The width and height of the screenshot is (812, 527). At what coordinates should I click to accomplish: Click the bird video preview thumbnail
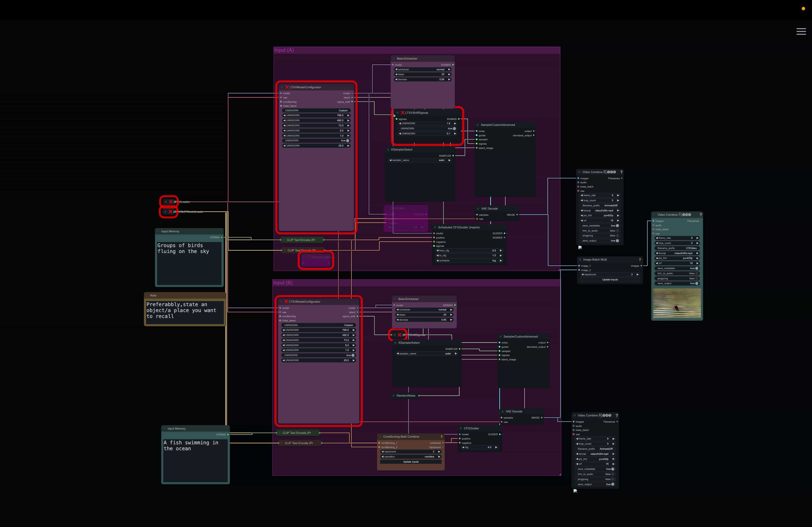pos(677,303)
